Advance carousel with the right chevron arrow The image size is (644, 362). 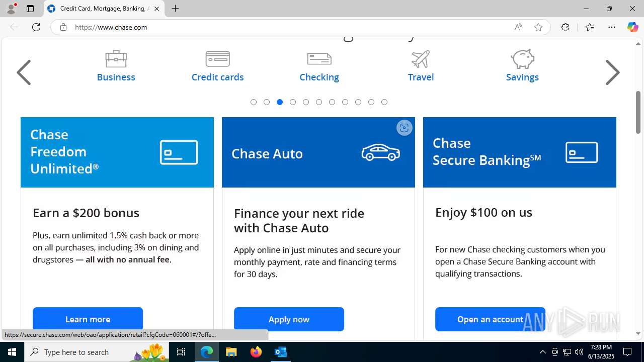tap(612, 72)
